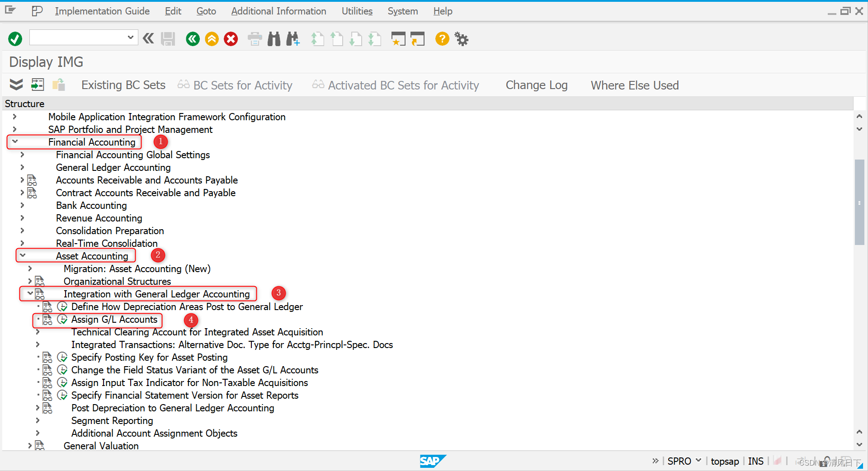Click the red Cancel X icon
The image size is (868, 471).
(x=231, y=39)
